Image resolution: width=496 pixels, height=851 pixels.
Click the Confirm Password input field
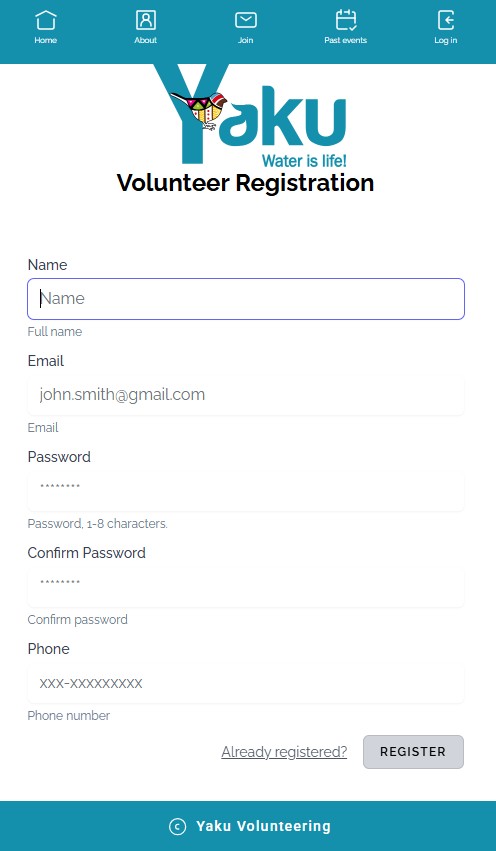246,587
